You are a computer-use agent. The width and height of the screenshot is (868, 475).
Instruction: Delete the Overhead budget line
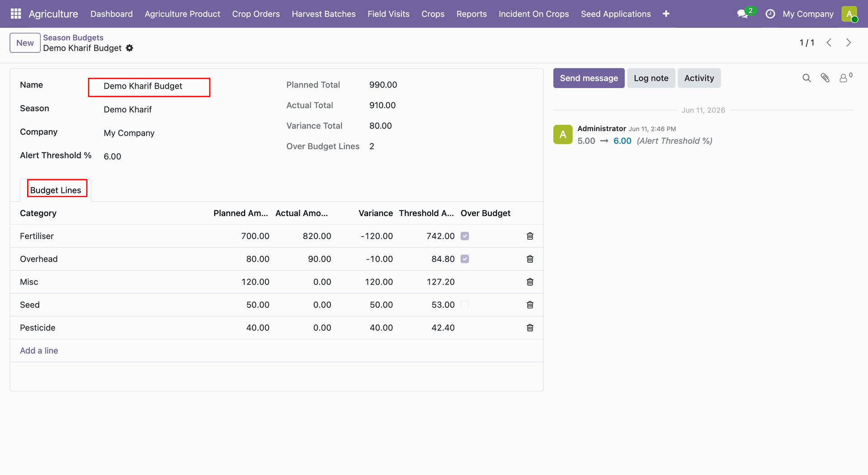(530, 259)
